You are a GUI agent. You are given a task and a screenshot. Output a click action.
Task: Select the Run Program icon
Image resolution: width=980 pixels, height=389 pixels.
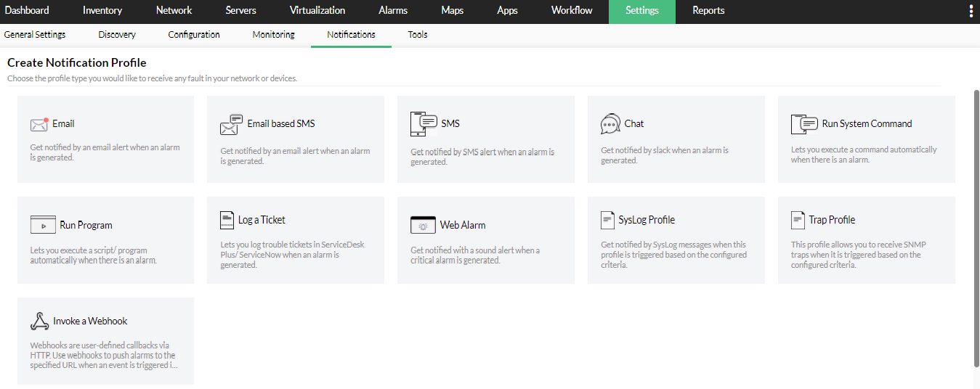(43, 225)
